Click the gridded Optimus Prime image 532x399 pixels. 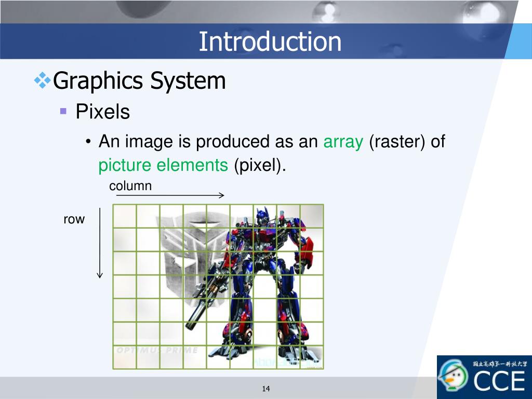[x=218, y=287]
